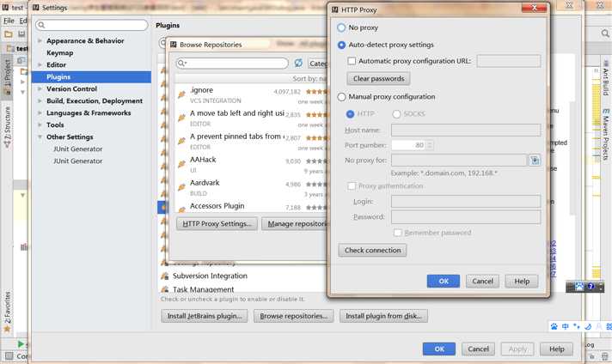
Task: Click HTTP Proxy Settings button
Action: pyautogui.click(x=217, y=224)
